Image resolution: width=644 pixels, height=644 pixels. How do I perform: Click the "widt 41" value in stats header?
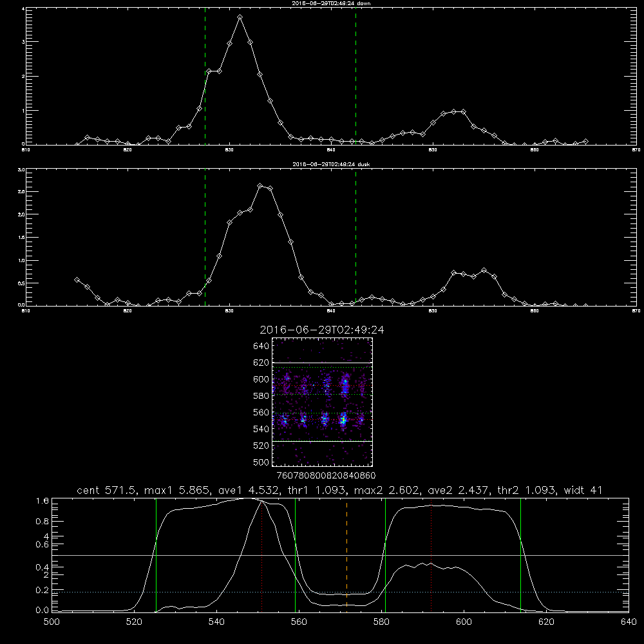click(583, 490)
